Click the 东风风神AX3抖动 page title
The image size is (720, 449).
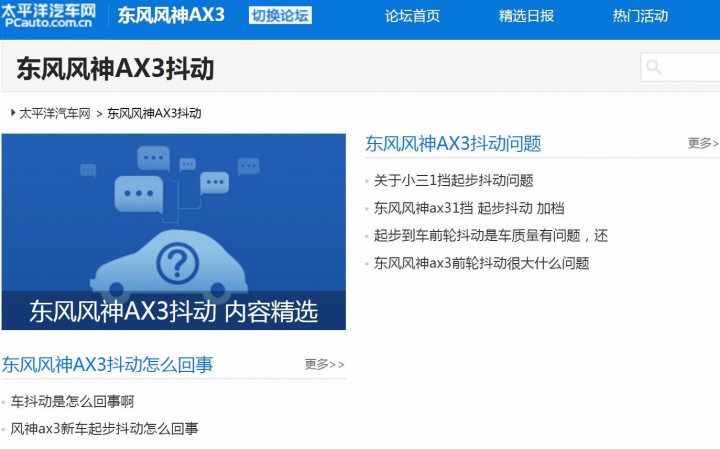(x=115, y=69)
